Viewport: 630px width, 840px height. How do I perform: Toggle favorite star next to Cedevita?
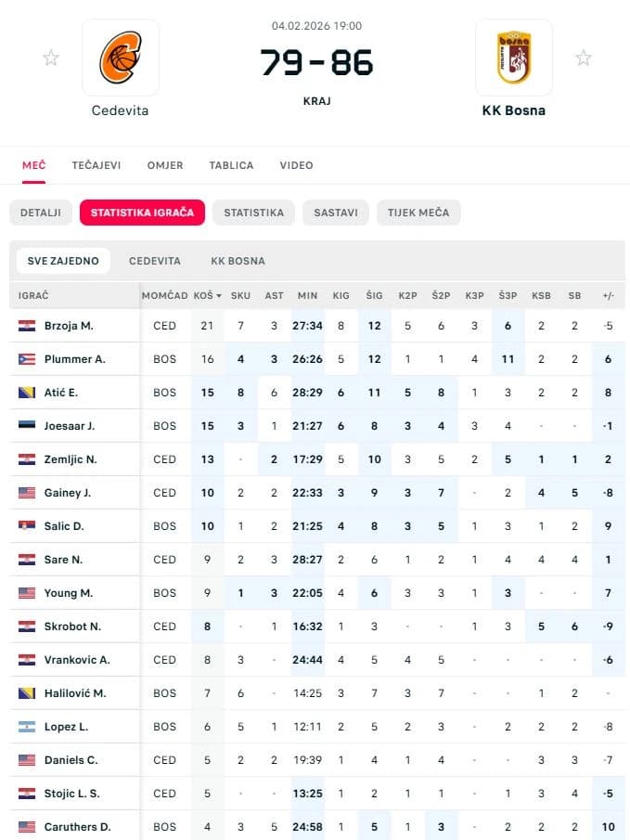[x=51, y=58]
